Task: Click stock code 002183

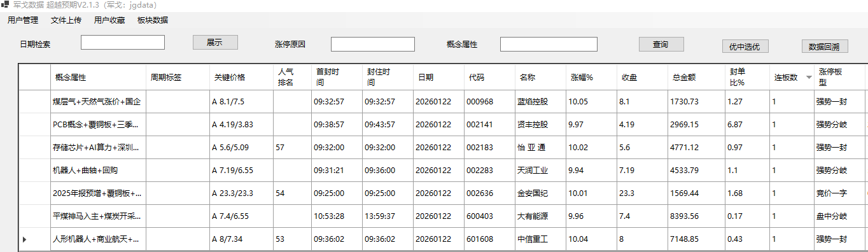Action: tap(480, 148)
